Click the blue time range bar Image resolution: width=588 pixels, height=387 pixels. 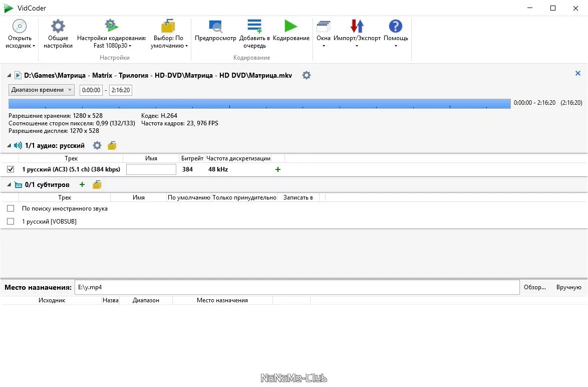tap(259, 104)
